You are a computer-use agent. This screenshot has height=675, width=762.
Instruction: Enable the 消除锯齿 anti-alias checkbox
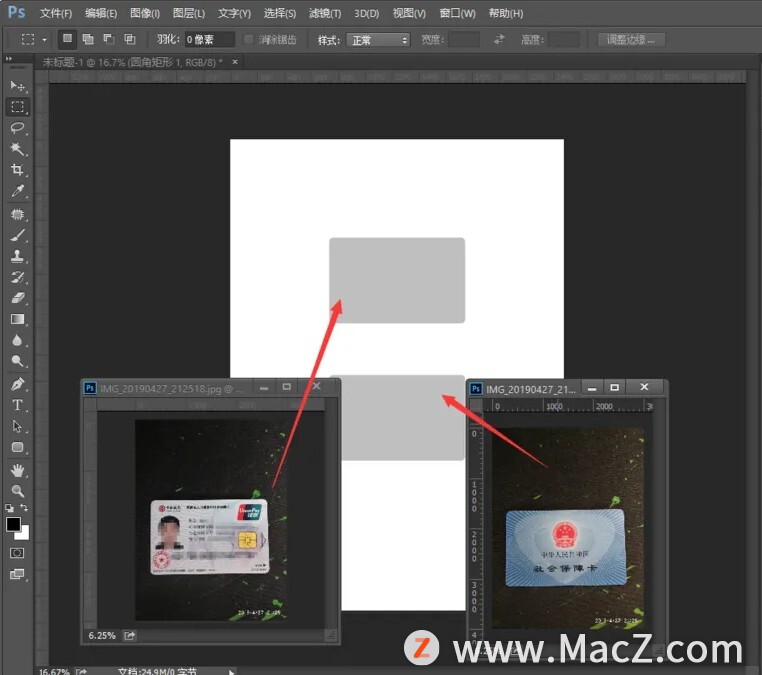coord(249,39)
